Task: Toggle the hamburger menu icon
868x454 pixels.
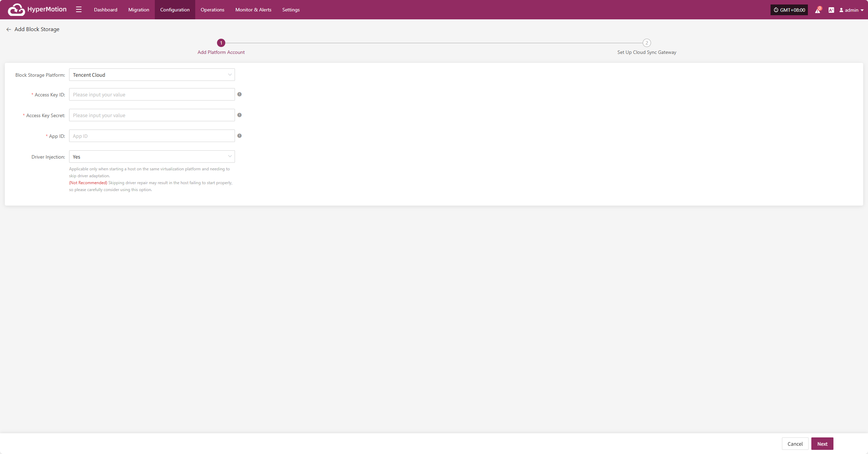Action: (79, 10)
